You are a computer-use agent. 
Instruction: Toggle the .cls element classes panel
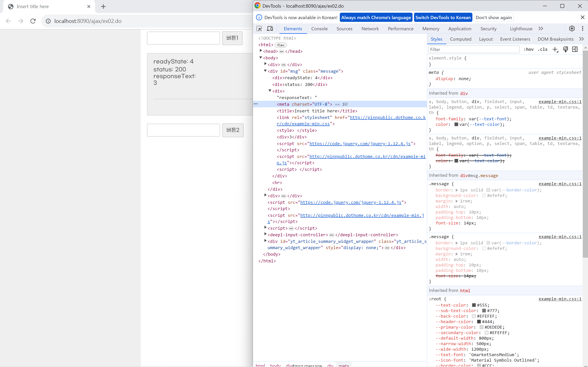pos(543,50)
